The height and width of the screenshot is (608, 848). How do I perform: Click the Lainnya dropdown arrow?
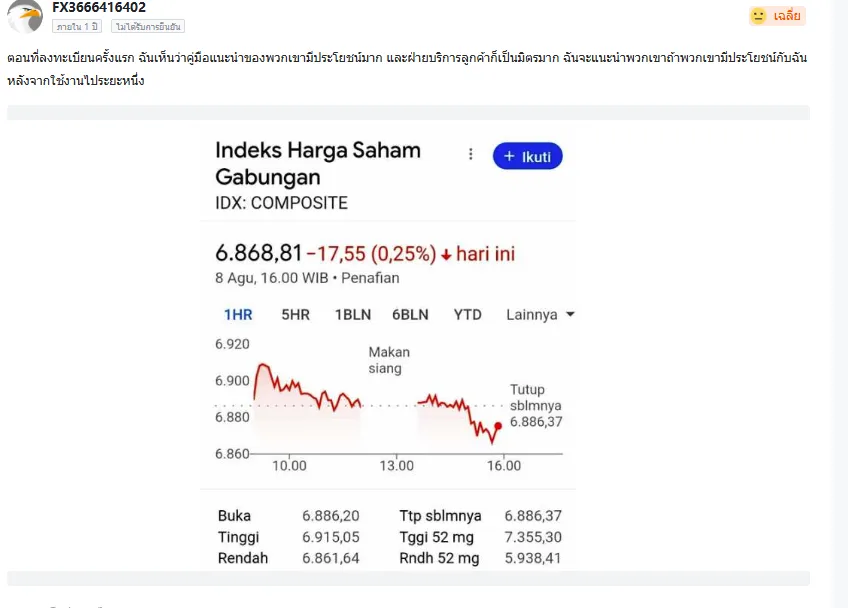point(570,314)
